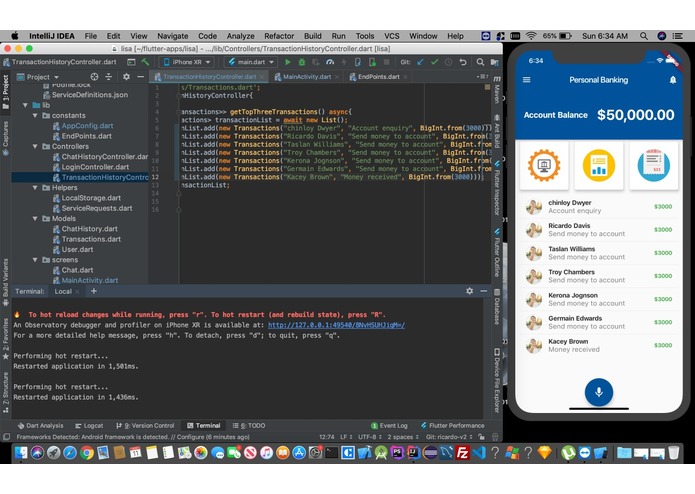This screenshot has height=494, width=695.
Task: Click the collapse all icon in Project panel
Action: coord(109,77)
